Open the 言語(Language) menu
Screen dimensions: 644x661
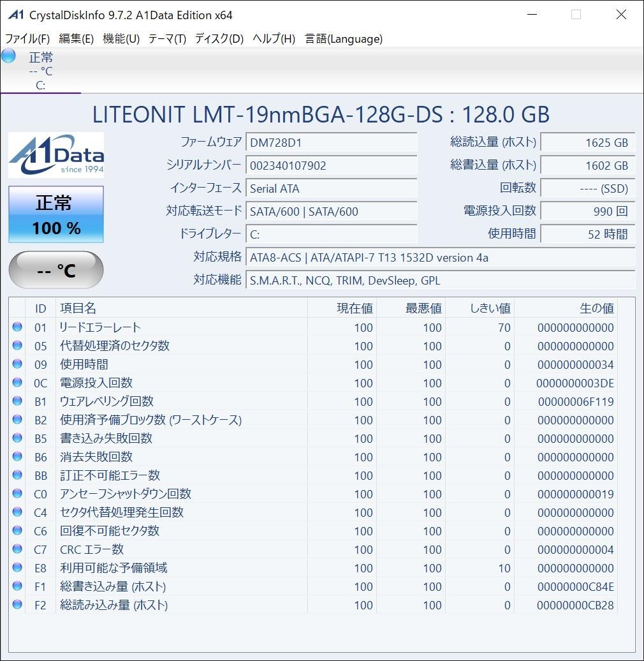[x=344, y=39]
